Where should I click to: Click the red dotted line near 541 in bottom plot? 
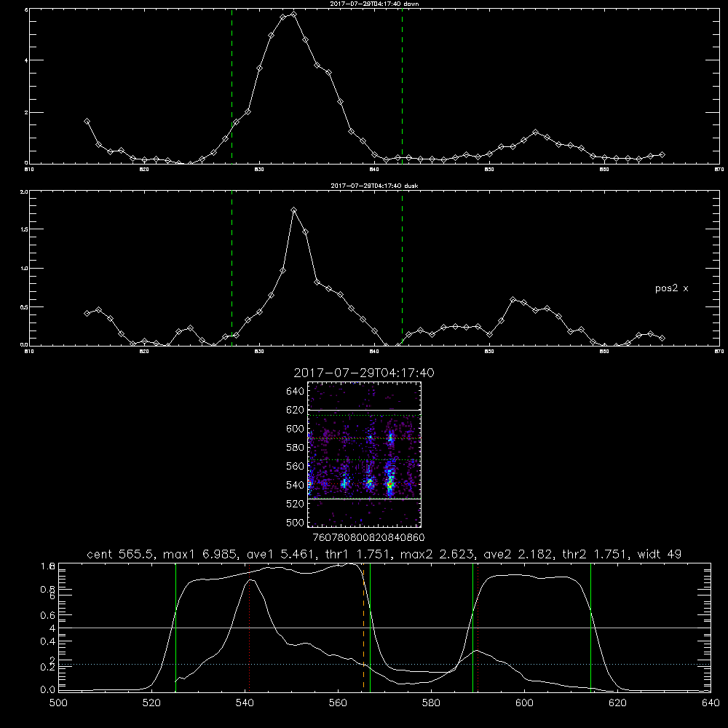tap(249, 627)
